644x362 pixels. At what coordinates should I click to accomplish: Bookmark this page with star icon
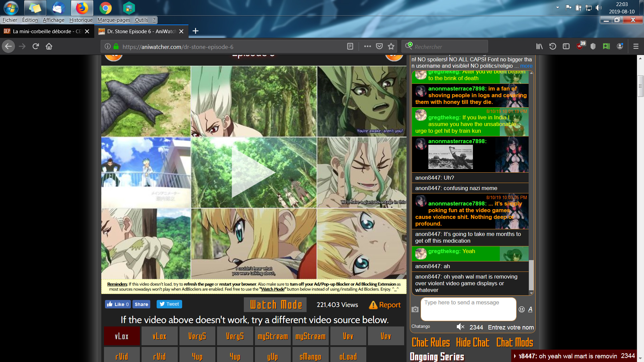(391, 46)
